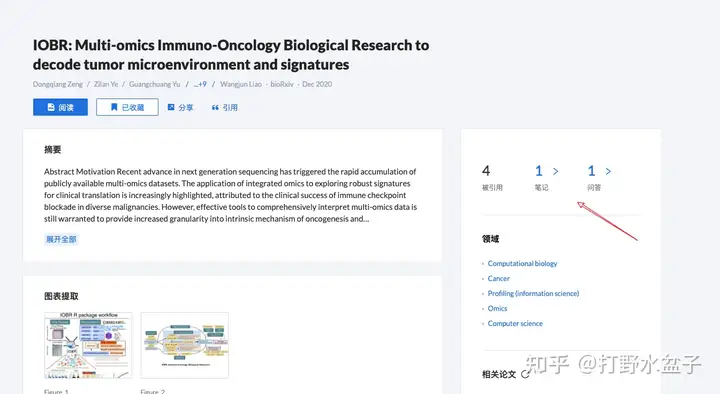Open author Guangchuang Yu
Viewport: 720px width, 394px height.
[155, 84]
